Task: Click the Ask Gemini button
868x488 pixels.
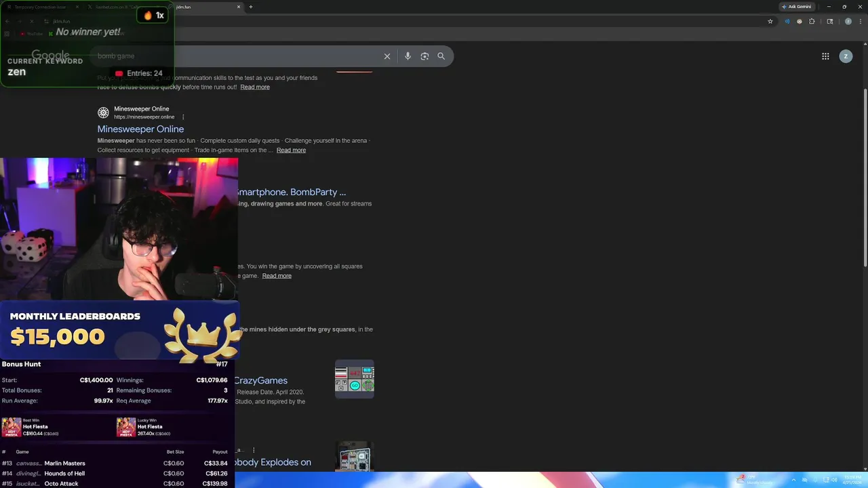Action: (796, 7)
